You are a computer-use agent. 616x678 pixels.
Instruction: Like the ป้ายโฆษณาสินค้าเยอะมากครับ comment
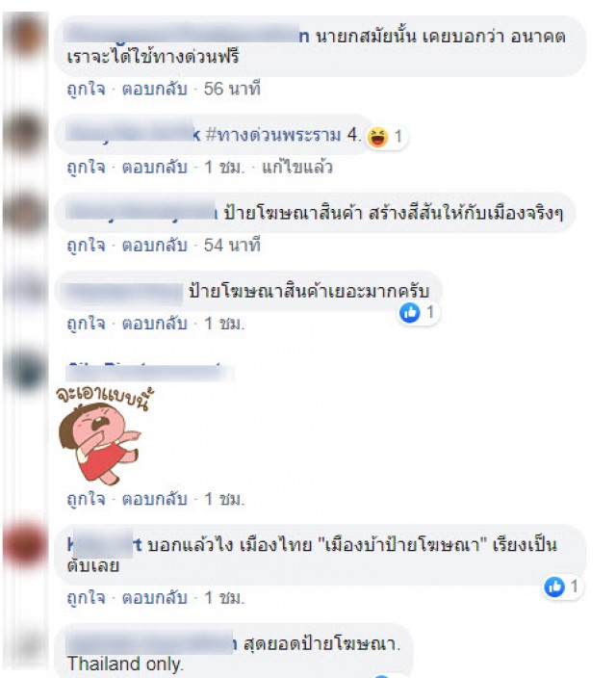86,324
